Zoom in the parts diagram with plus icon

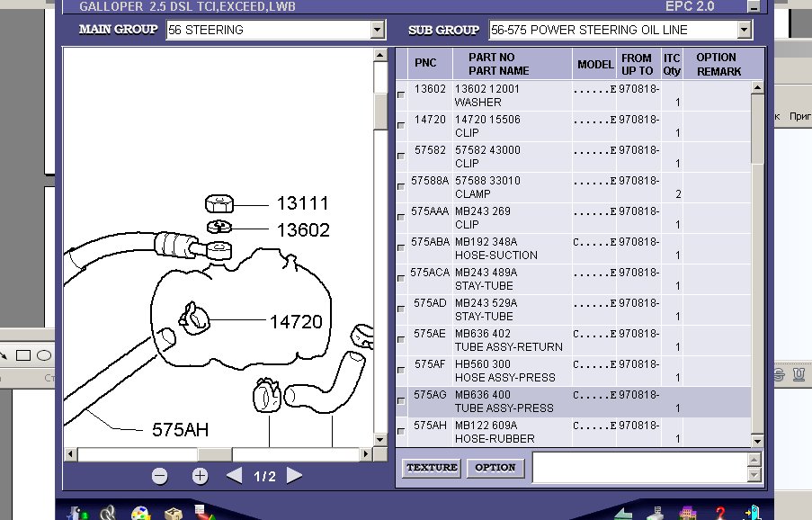(x=200, y=476)
